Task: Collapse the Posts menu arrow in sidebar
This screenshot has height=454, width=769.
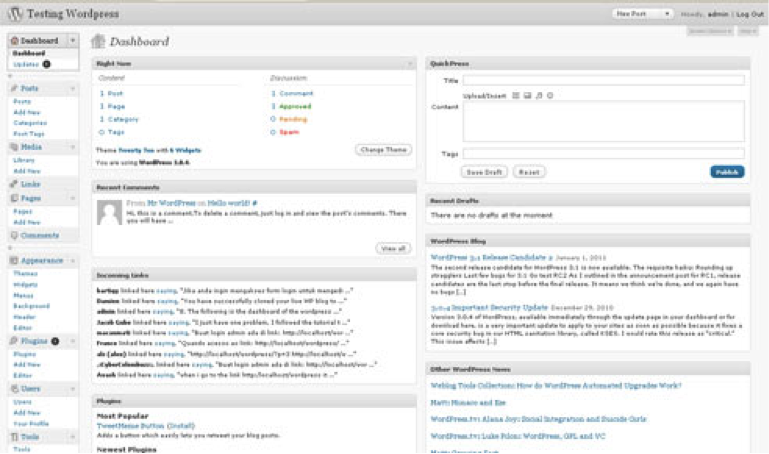Action: pos(73,88)
